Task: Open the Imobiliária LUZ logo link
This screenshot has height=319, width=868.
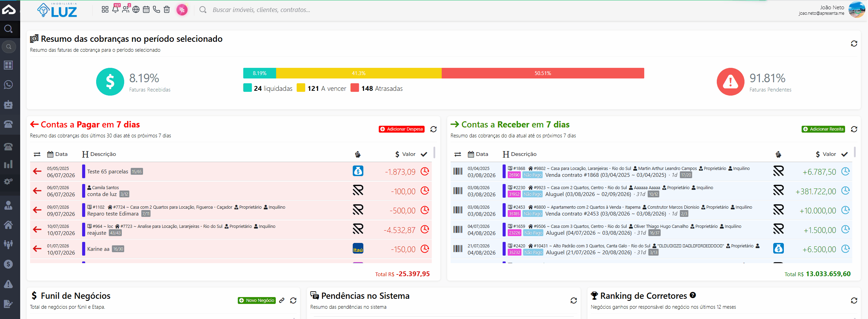Action: (x=57, y=10)
